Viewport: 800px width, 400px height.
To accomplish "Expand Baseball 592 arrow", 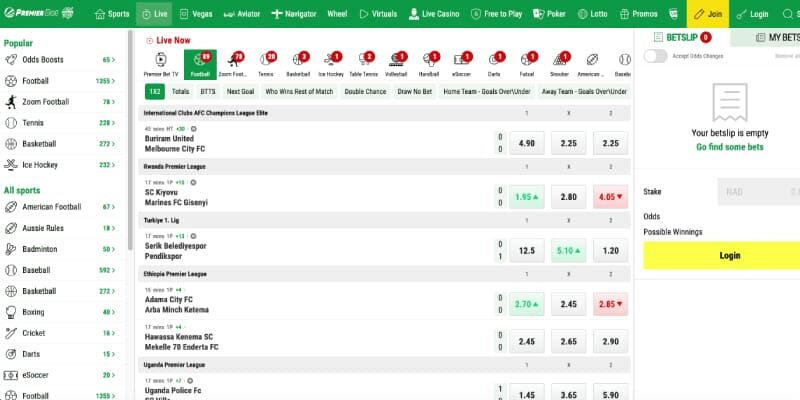I will point(113,270).
